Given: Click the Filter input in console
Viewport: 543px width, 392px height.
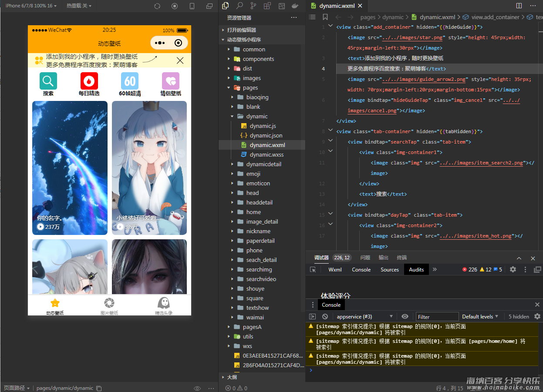Looking at the screenshot, I should point(437,317).
